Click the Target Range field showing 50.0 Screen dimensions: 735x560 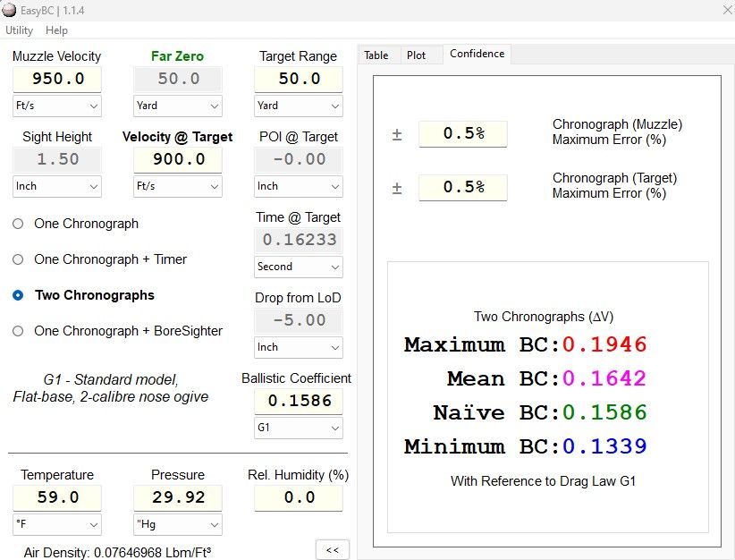point(299,79)
